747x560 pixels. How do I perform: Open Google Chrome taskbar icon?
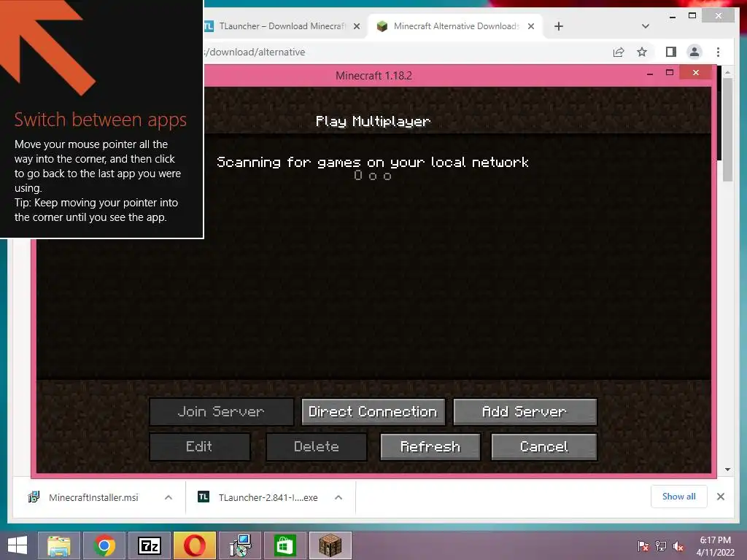104,545
